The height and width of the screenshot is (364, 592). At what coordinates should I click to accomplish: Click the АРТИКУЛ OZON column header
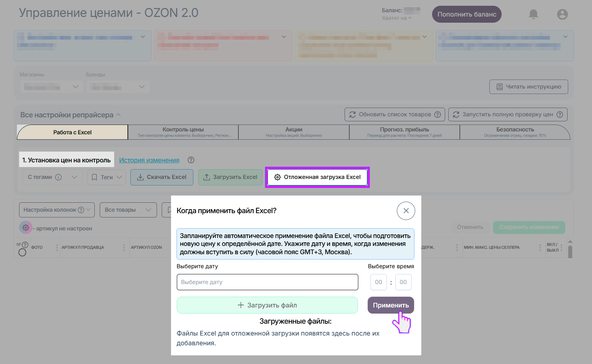tap(146, 247)
